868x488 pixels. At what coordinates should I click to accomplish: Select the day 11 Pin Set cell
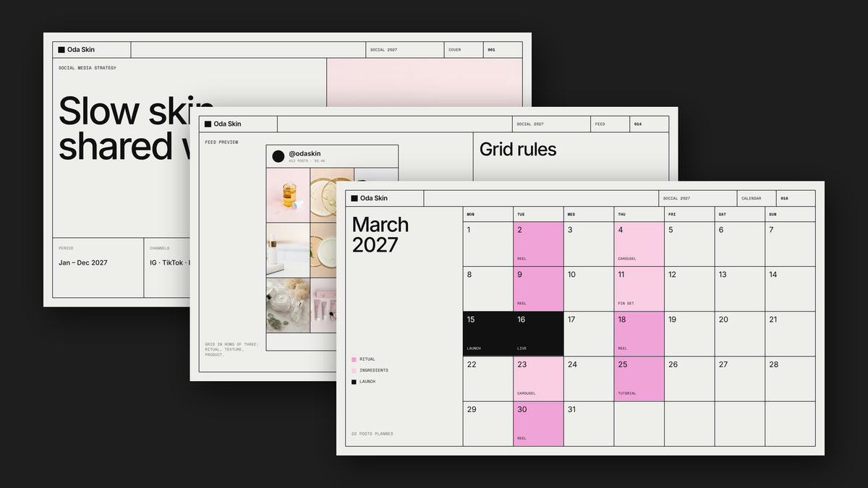pos(639,289)
